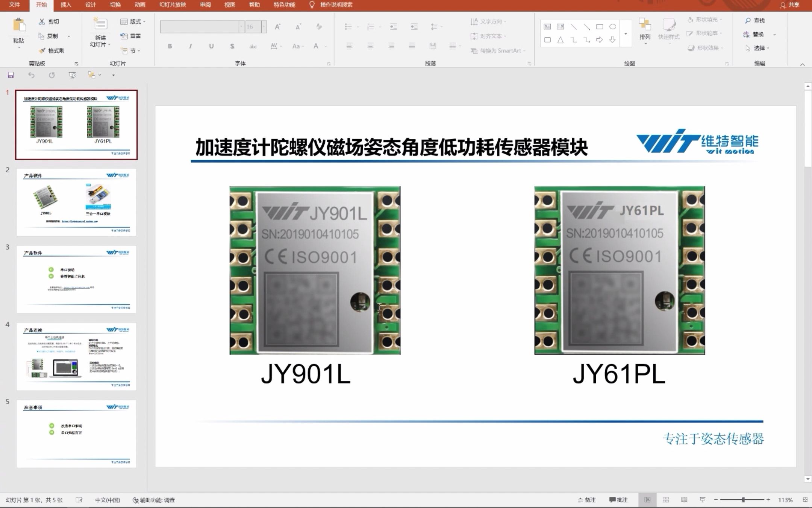Toggle bold (B) formatting

coord(170,46)
